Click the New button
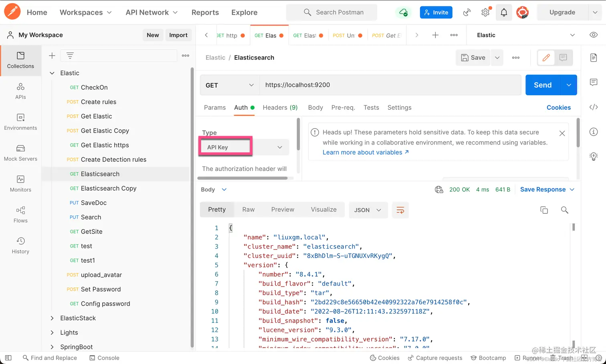Viewport: 606px width, 364px height. pyautogui.click(x=153, y=35)
